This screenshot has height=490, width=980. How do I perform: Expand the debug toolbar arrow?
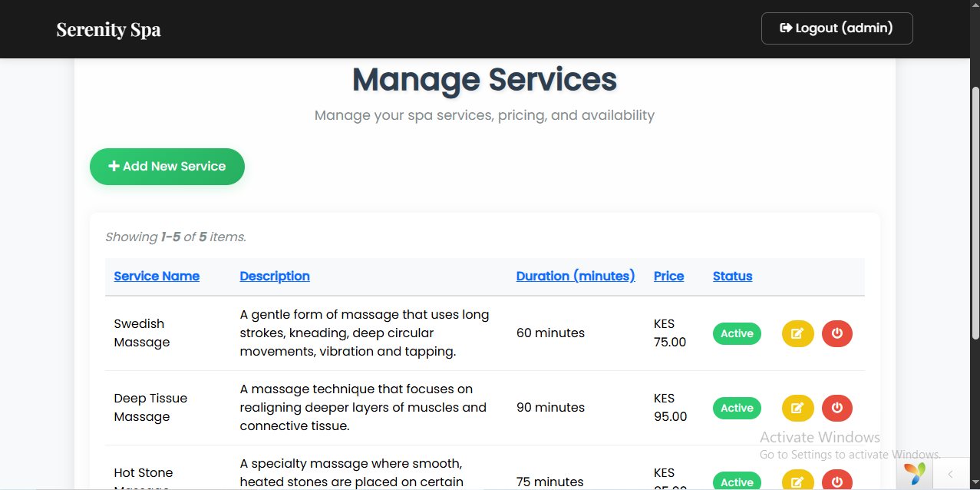pos(950,474)
